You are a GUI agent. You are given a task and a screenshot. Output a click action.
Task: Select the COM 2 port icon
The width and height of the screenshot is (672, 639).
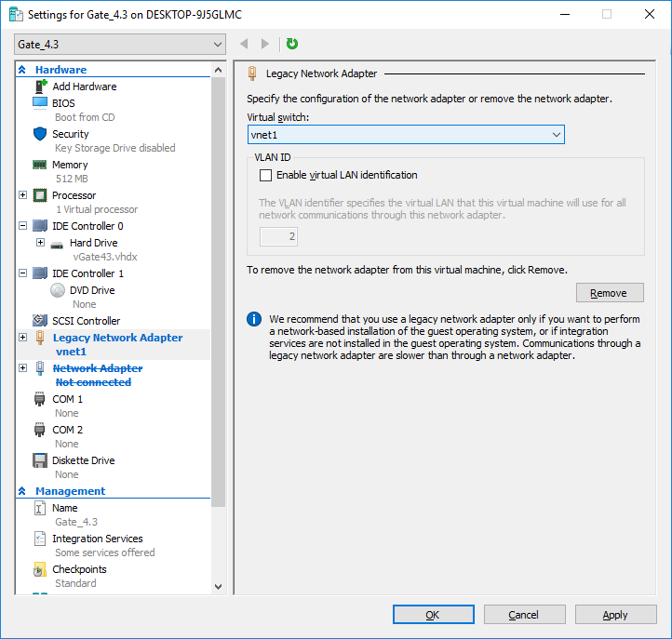tap(39, 430)
